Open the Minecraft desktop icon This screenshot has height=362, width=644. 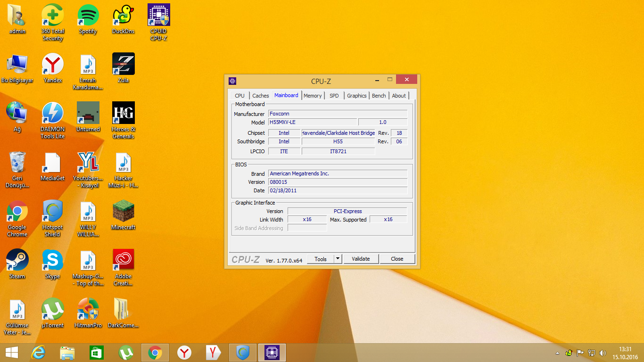coord(123,211)
